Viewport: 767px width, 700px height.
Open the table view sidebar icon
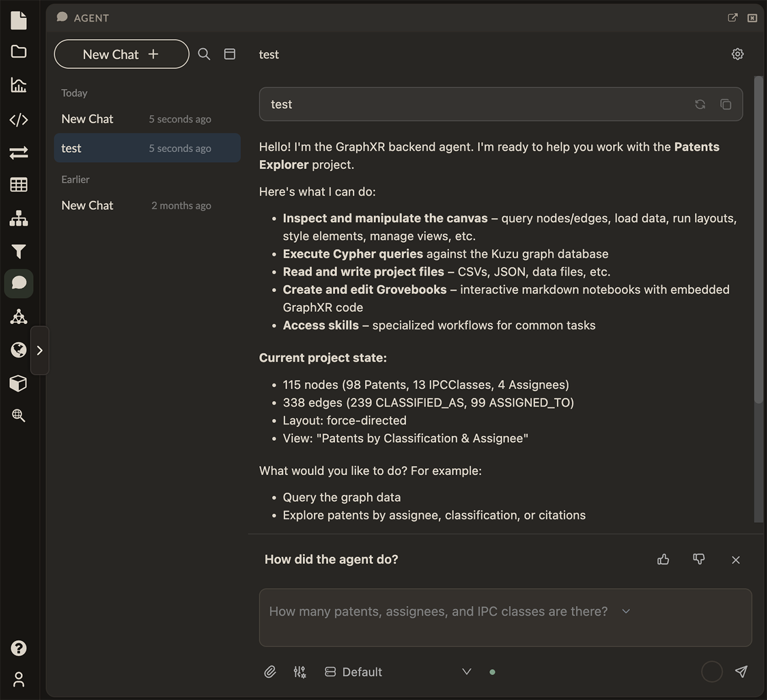19,185
